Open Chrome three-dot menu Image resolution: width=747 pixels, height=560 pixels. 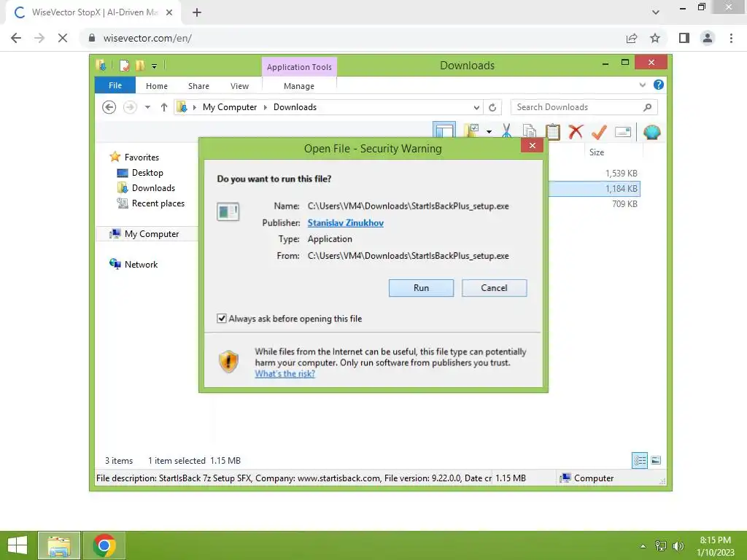point(731,38)
